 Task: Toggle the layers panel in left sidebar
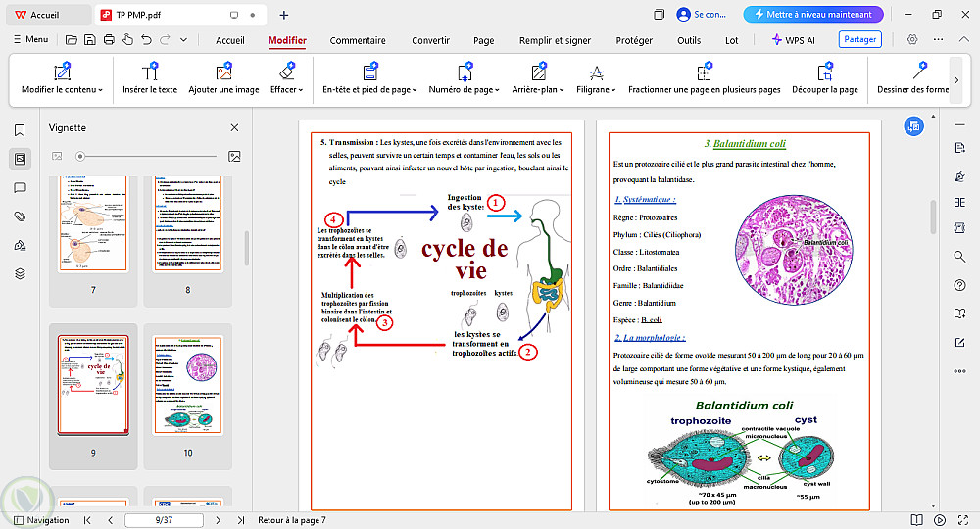(20, 273)
